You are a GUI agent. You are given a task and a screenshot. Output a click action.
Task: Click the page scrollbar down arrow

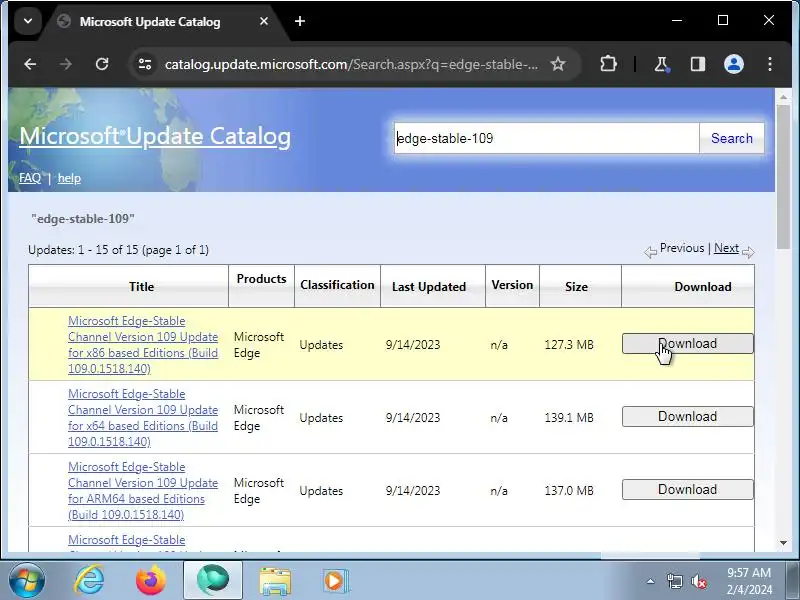coord(783,543)
